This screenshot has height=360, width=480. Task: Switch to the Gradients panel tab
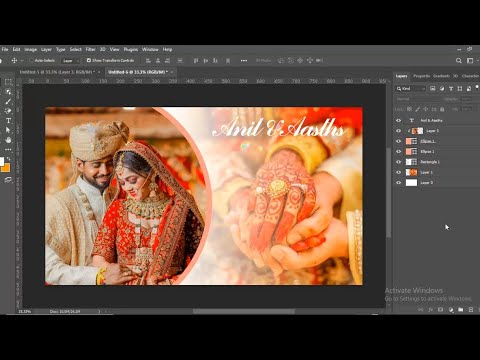441,76
